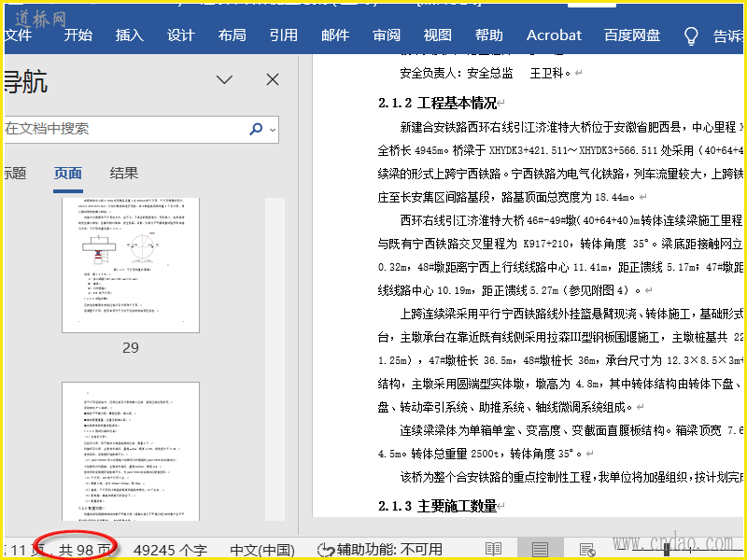Switch to the 百度网盘 tab
This screenshot has width=747, height=560.
click(632, 35)
